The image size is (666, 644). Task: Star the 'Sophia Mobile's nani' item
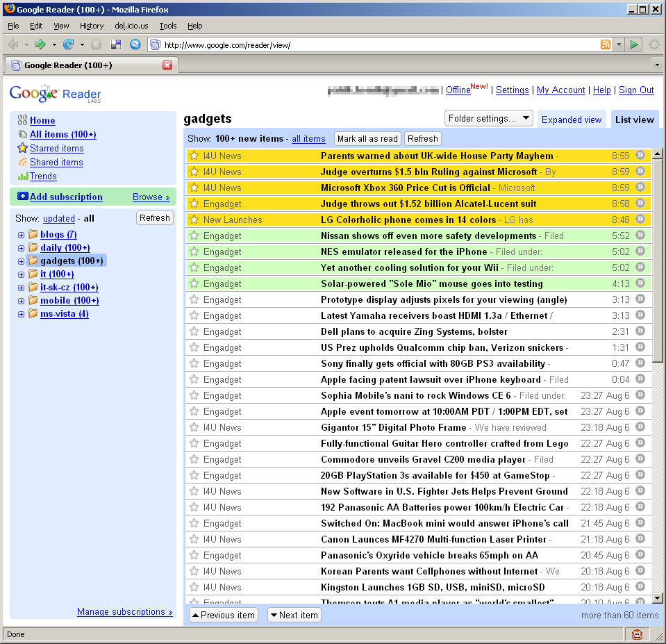(194, 395)
